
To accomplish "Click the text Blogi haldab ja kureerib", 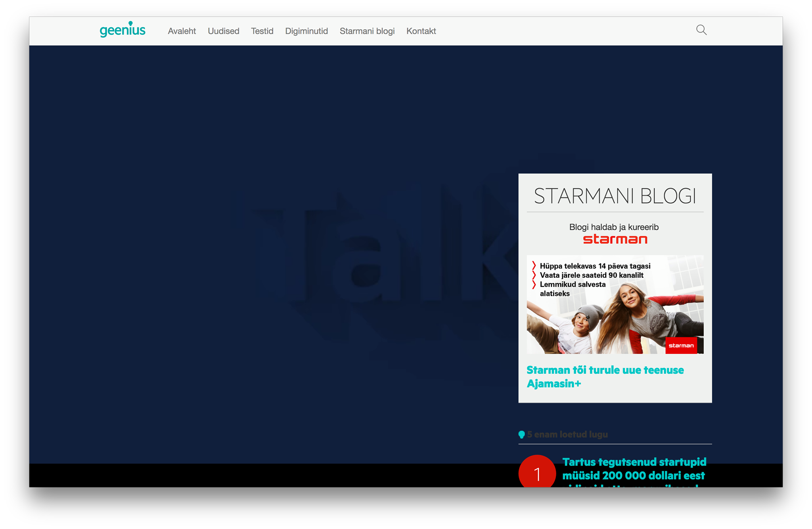I will (x=614, y=227).
